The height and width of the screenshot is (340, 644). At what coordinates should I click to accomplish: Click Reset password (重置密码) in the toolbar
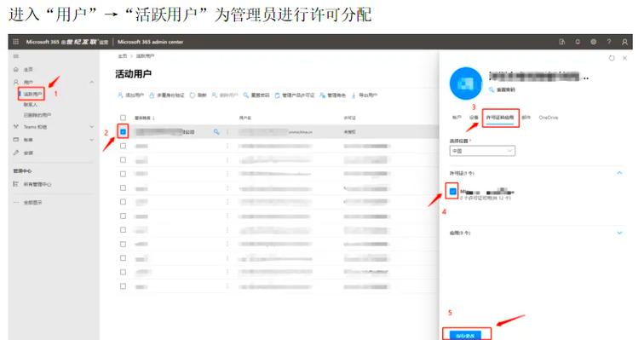tap(256, 95)
